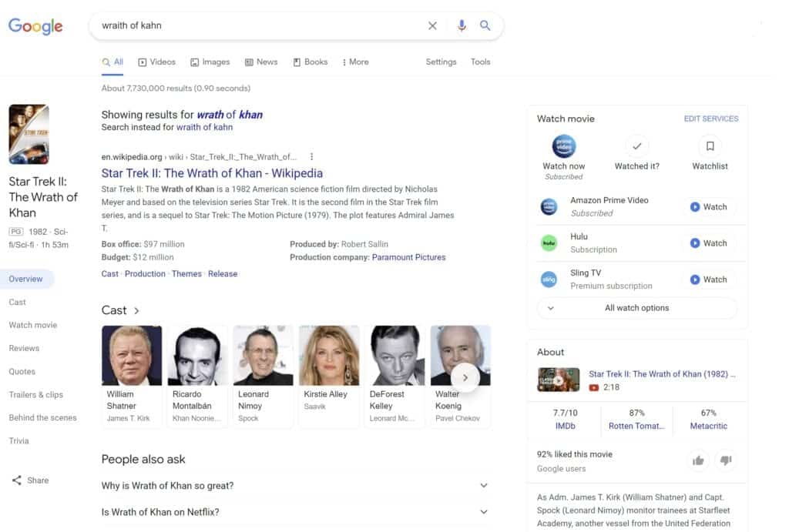The width and height of the screenshot is (789, 532).
Task: Open the movie poster thumbnail
Action: [29, 134]
